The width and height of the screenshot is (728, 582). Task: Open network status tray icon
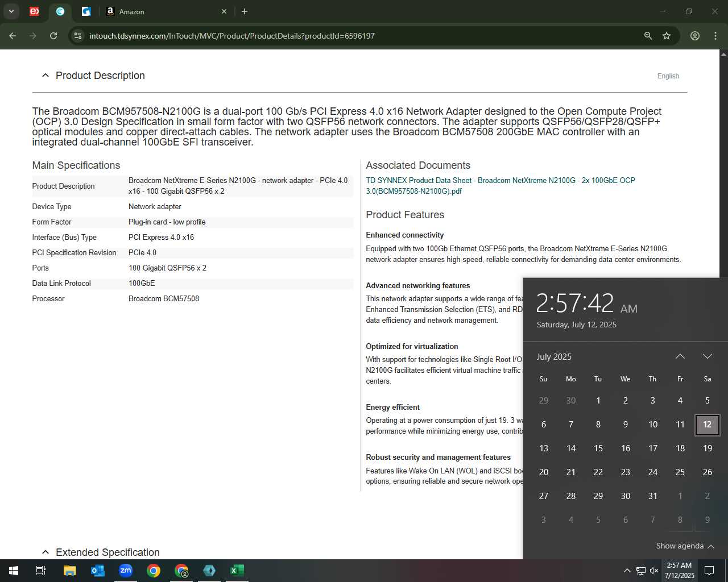point(640,571)
